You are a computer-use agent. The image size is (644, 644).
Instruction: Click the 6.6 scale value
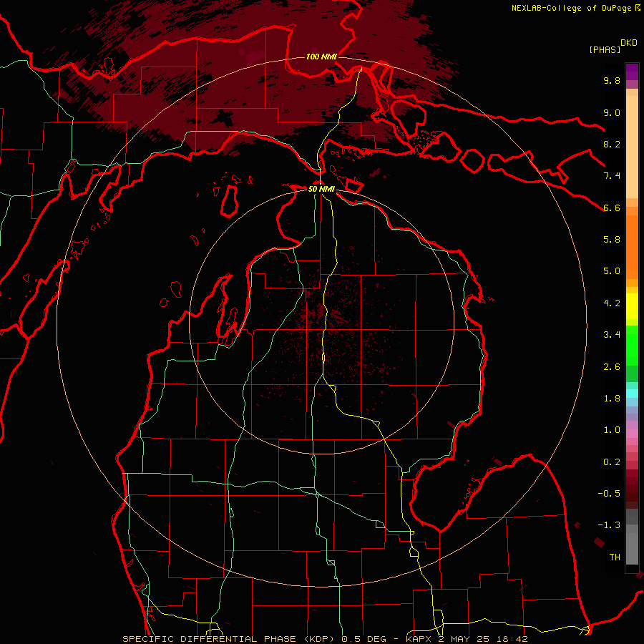click(x=612, y=208)
